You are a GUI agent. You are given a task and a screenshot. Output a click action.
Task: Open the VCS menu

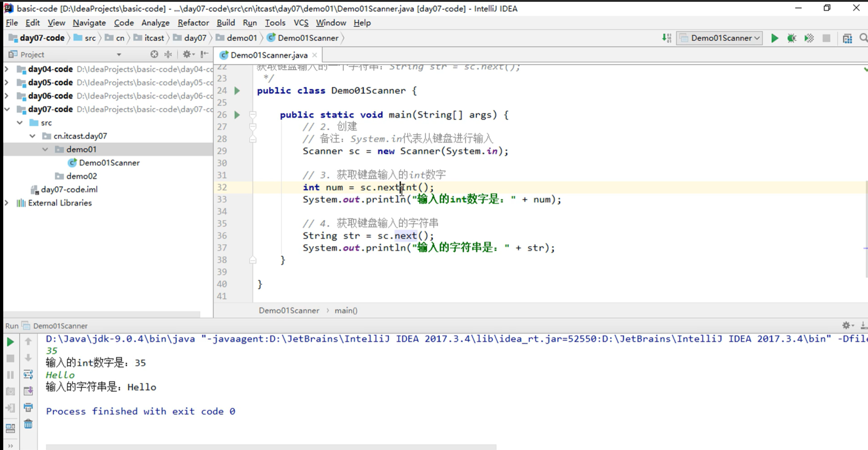coord(300,23)
